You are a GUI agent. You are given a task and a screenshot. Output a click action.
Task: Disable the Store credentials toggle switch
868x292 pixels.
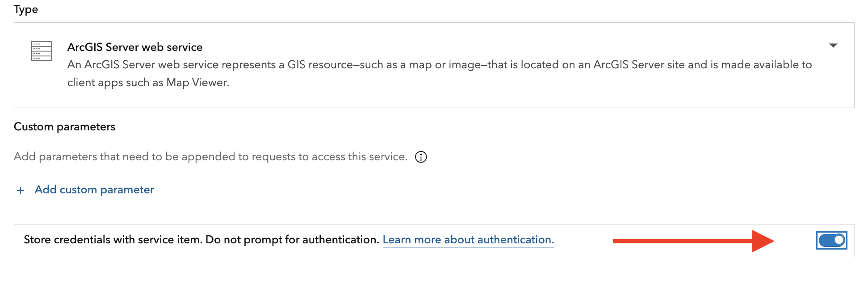point(831,241)
